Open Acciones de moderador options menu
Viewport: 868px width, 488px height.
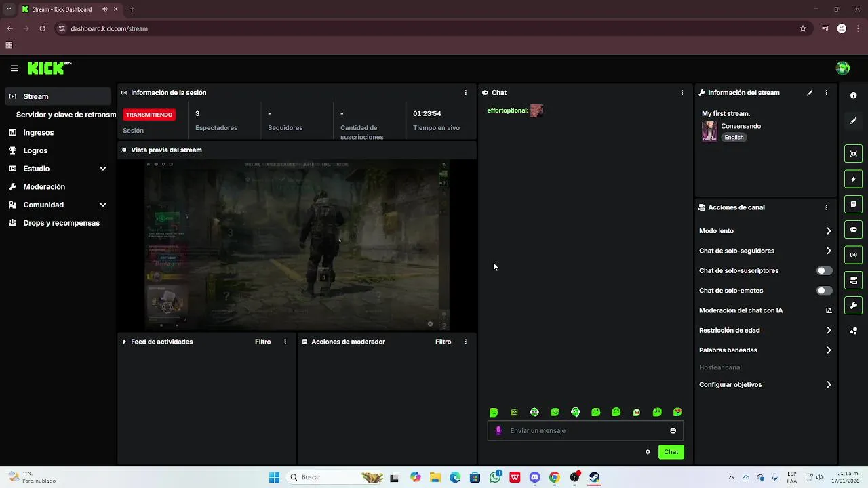465,342
